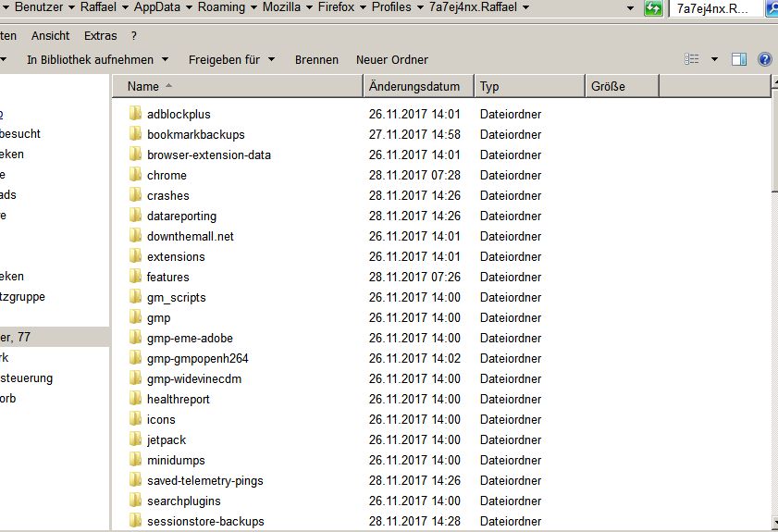Toggle the preview pane icon
The height and width of the screenshot is (532, 778).
pos(739,59)
